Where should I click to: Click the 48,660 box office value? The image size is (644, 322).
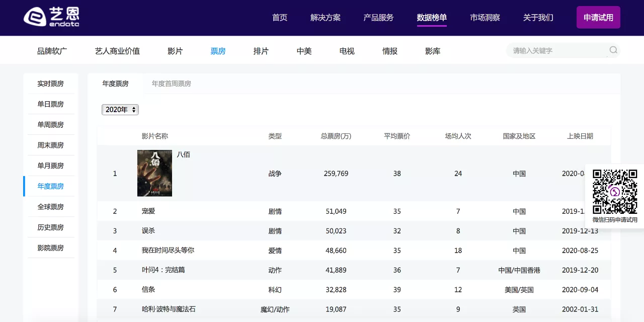[x=336, y=251]
